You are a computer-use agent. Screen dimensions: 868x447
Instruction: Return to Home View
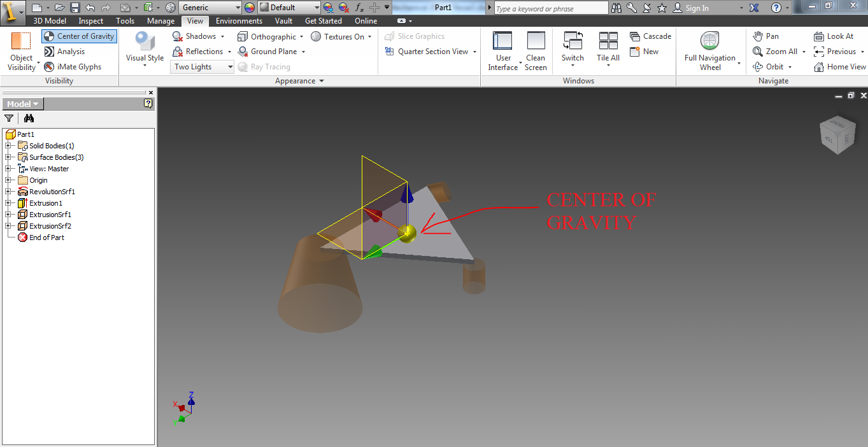[x=839, y=66]
